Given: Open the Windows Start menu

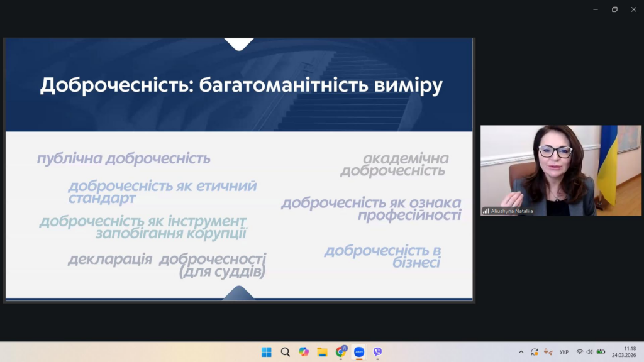Looking at the screenshot, I should (267, 352).
